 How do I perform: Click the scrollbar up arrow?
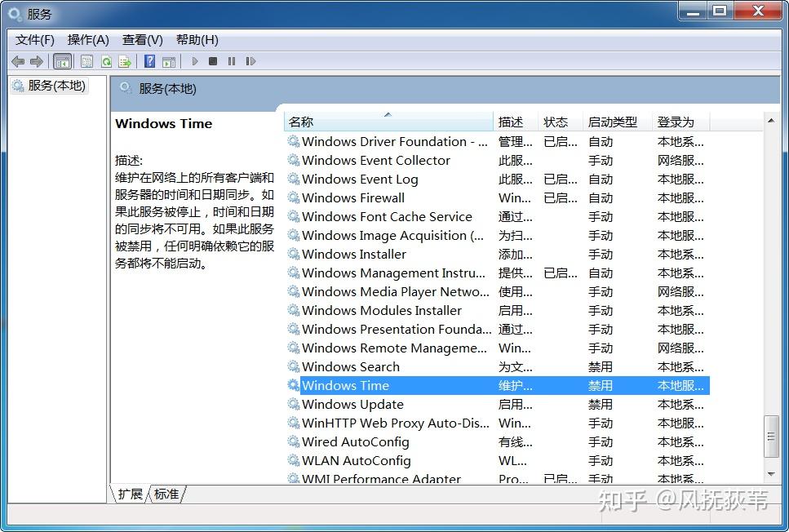point(771,120)
